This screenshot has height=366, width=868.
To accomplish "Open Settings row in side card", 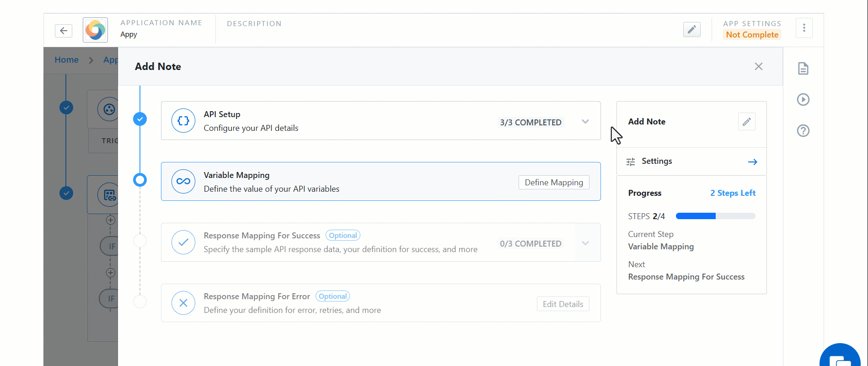I will (691, 161).
